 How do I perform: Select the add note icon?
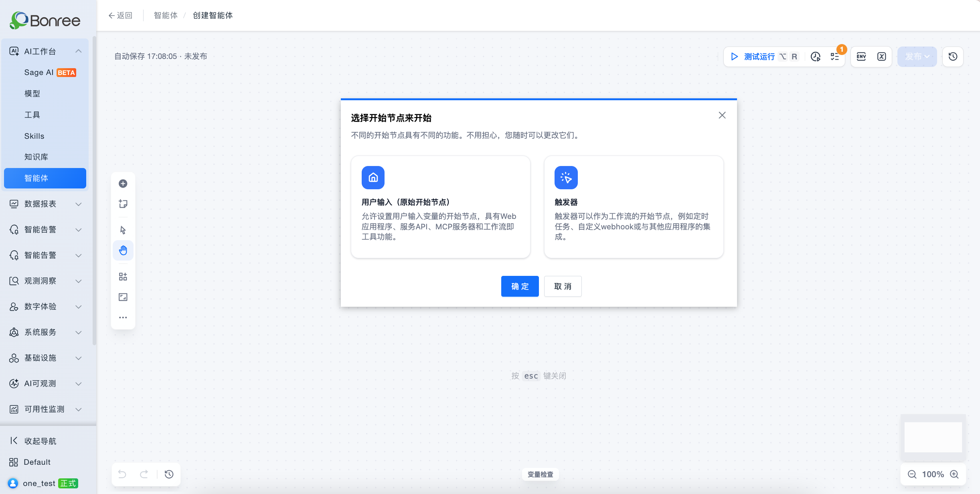(x=123, y=204)
